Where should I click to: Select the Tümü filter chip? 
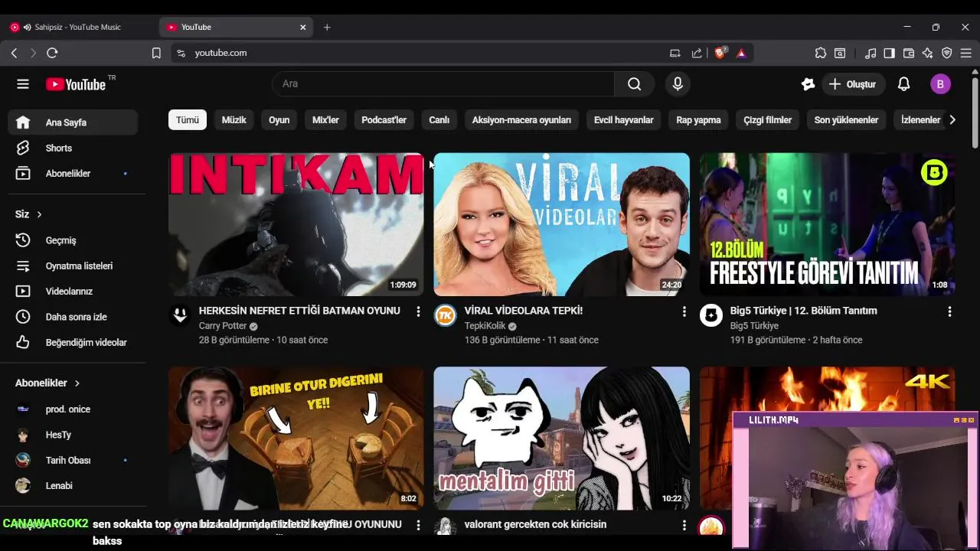(188, 120)
